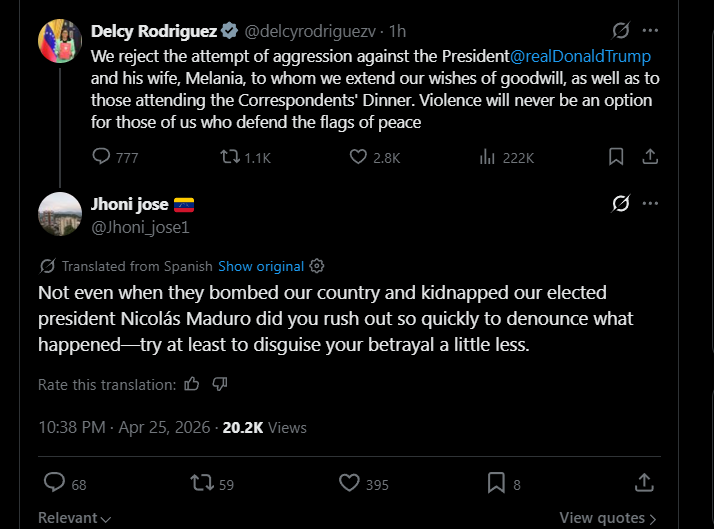Open more options on Delcy's post

(x=651, y=30)
